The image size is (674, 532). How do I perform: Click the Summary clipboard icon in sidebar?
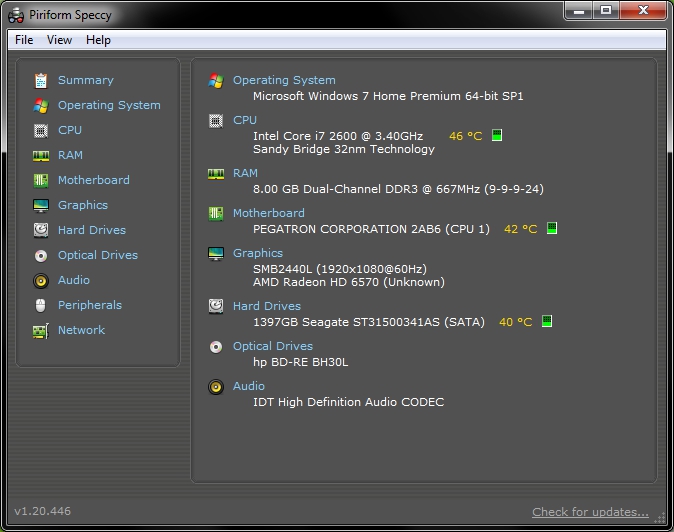point(41,80)
